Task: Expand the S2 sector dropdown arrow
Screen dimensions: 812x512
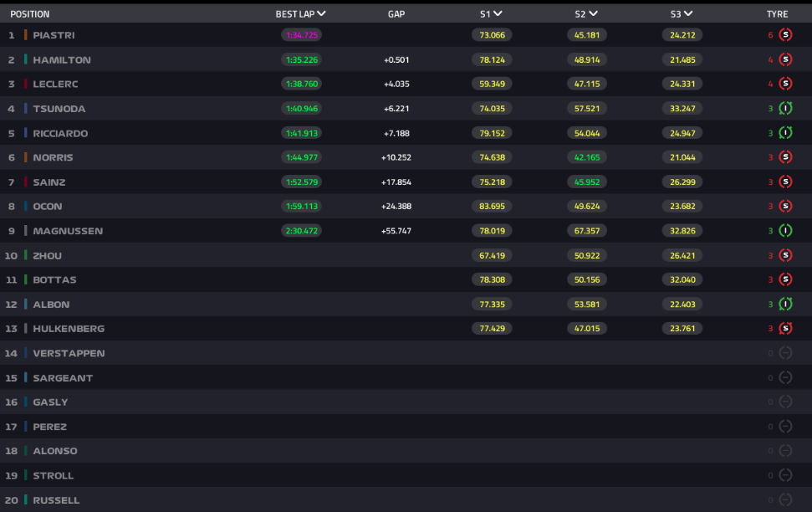Action: (x=593, y=14)
